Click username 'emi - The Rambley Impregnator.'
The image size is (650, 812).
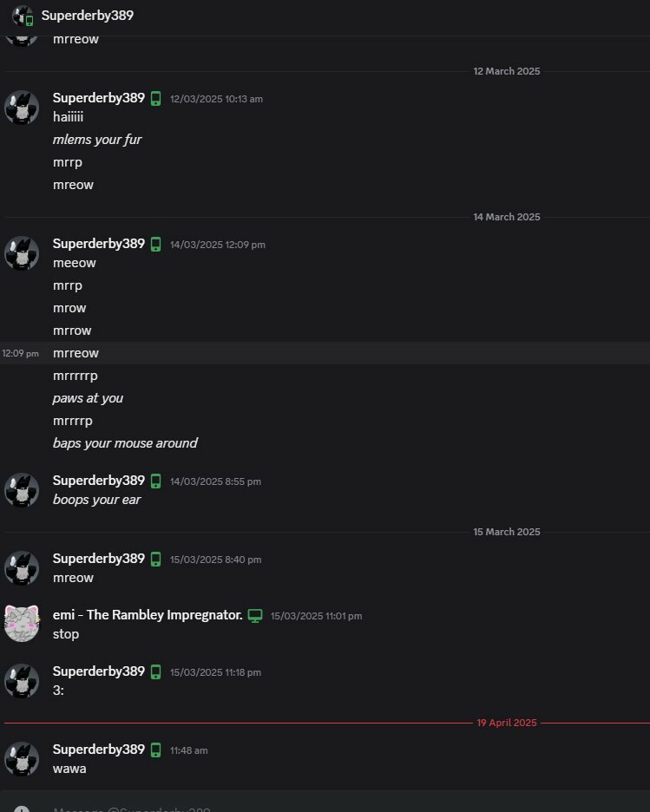click(148, 615)
